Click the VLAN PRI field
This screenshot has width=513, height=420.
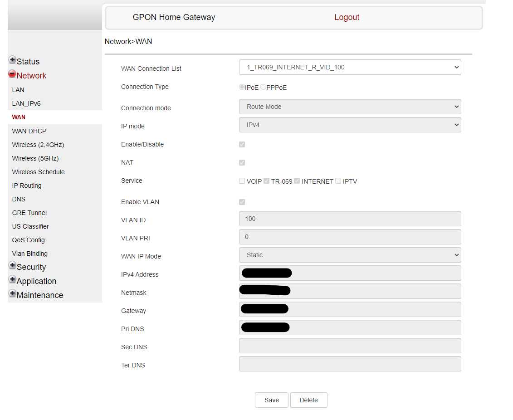tap(350, 237)
